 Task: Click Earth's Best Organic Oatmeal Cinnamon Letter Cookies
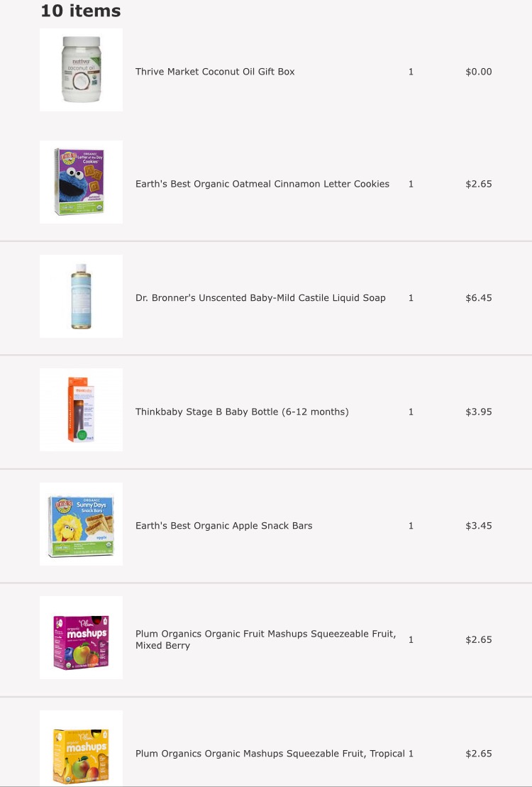pyautogui.click(x=262, y=184)
